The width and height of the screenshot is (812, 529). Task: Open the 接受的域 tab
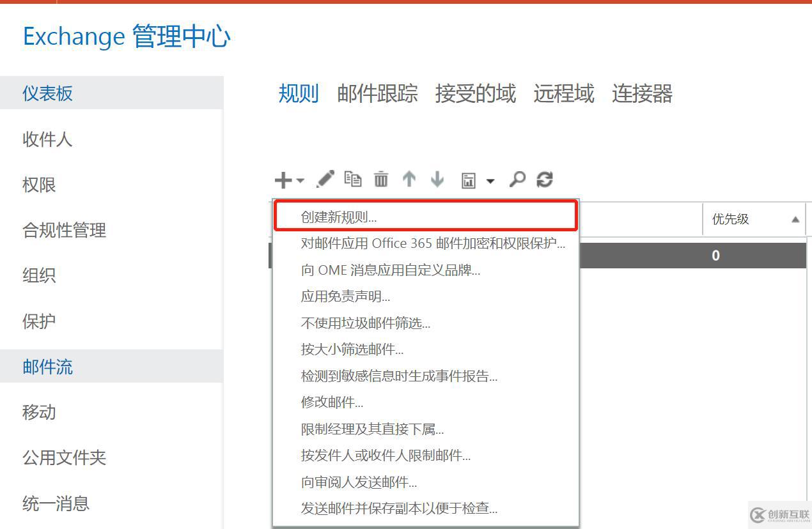(476, 93)
